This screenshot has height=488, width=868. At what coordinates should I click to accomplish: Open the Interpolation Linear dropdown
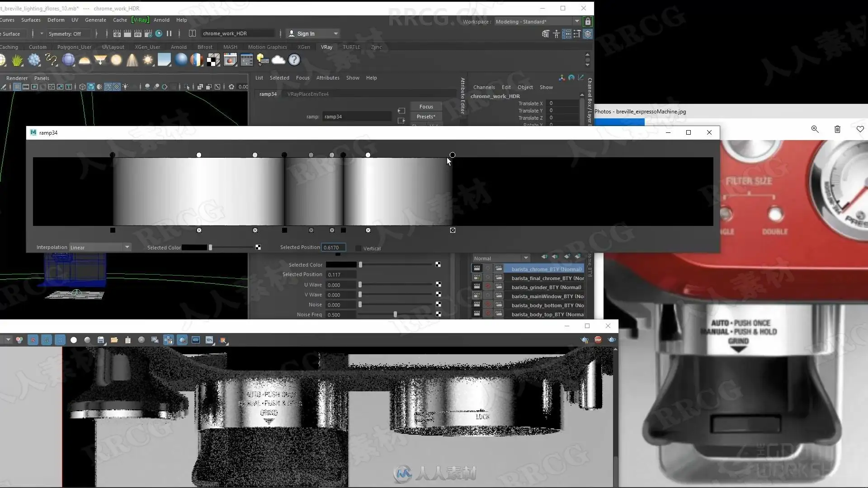tap(100, 247)
